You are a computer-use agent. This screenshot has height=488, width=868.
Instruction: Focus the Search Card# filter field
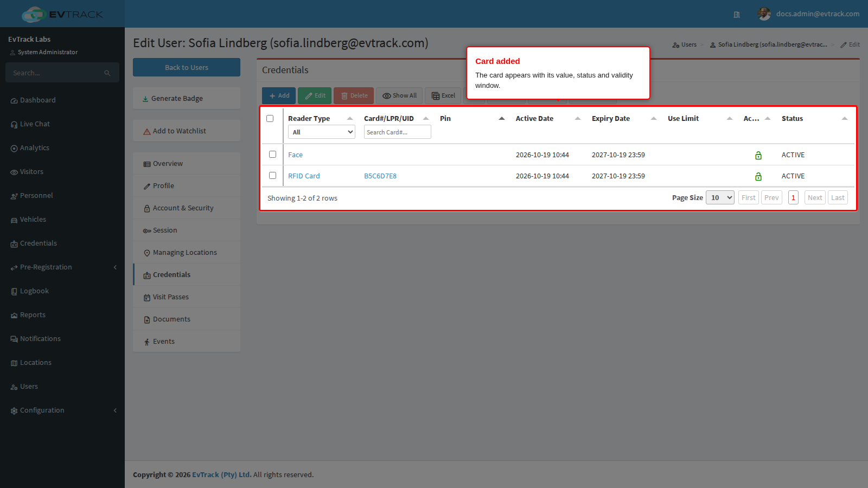coord(398,132)
